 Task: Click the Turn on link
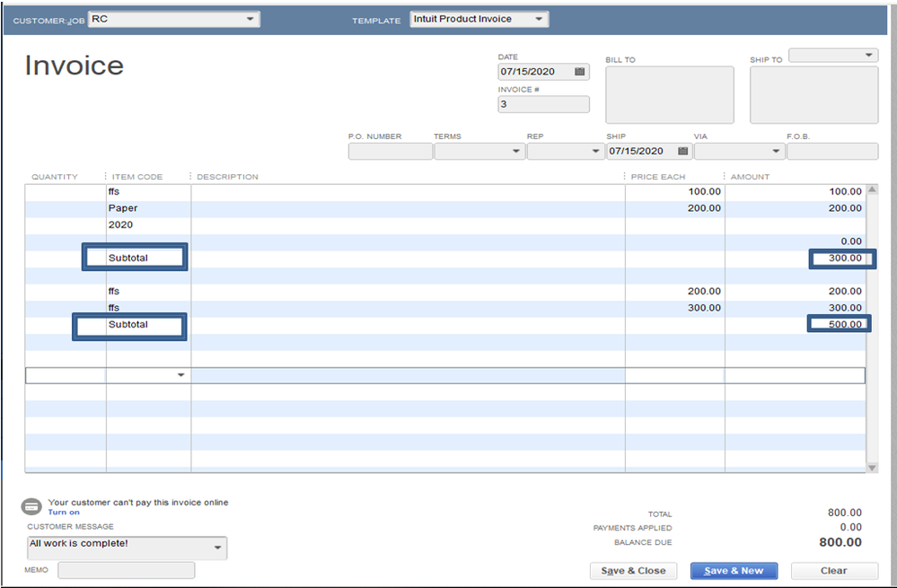[x=64, y=512]
